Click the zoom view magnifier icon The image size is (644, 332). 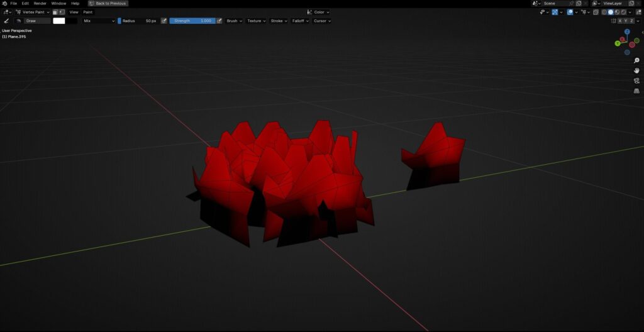pos(637,60)
